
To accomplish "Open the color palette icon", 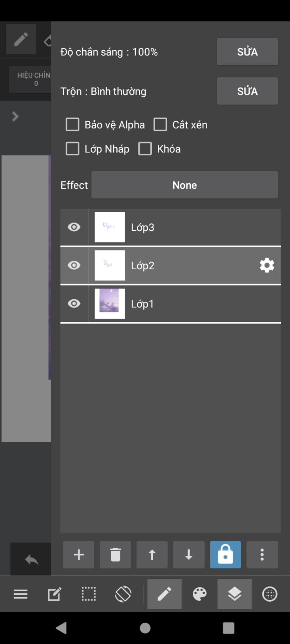I will [x=200, y=594].
